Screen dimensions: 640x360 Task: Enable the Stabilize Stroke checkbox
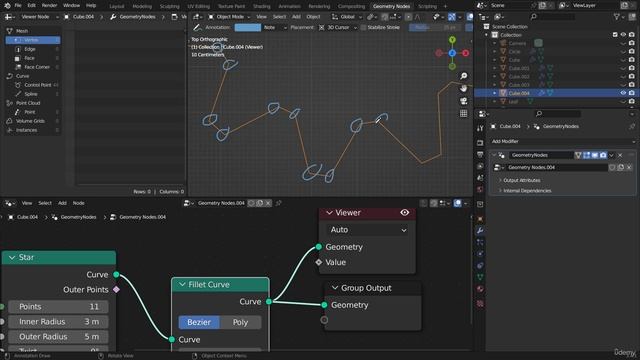[363, 27]
